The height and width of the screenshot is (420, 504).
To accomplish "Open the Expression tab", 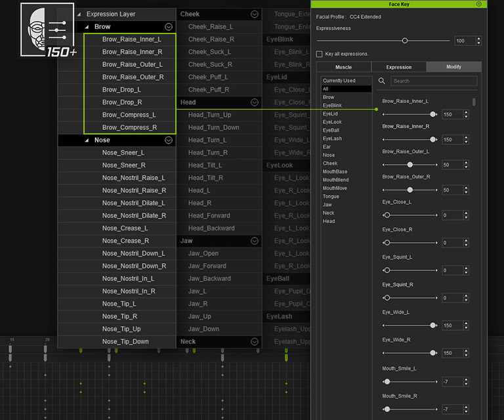I will tap(398, 67).
